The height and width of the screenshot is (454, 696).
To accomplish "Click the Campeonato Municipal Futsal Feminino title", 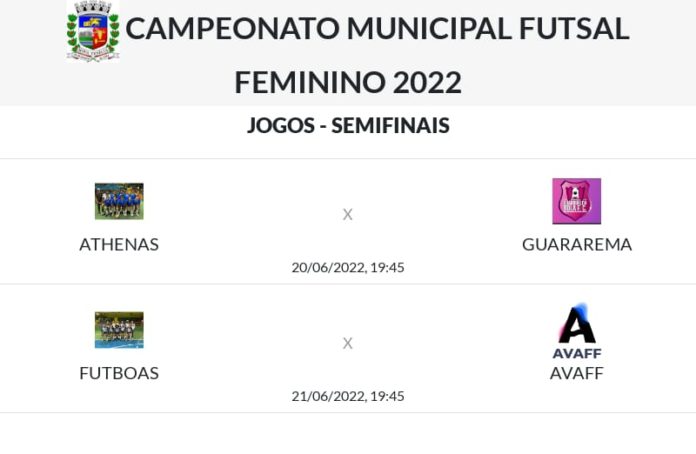I will [x=377, y=55].
